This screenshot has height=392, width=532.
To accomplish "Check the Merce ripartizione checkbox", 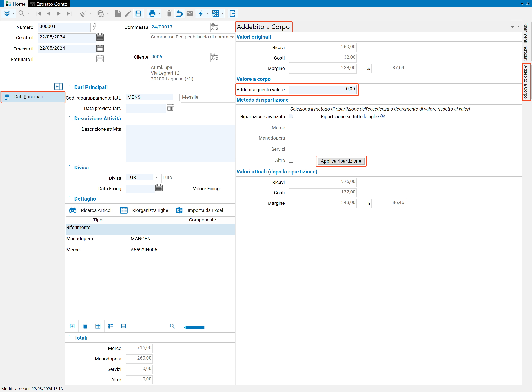I will 291,127.
